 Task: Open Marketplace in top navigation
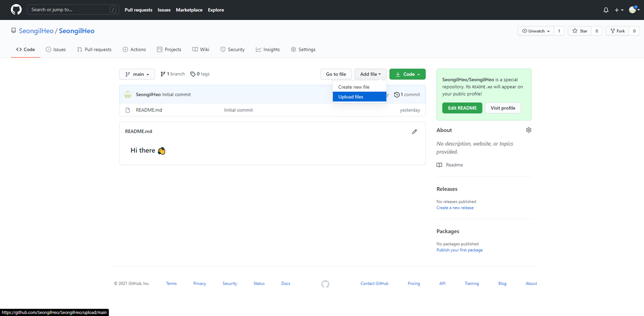(x=189, y=10)
